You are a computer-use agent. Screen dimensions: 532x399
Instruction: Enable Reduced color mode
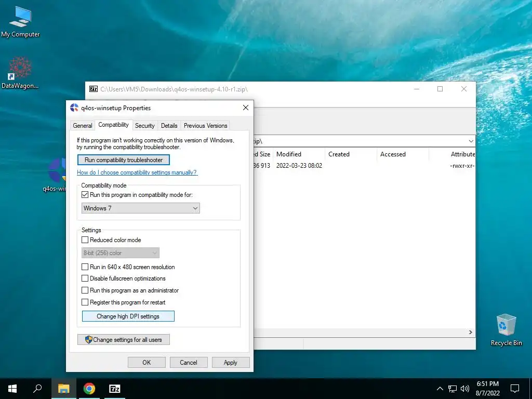click(85, 240)
